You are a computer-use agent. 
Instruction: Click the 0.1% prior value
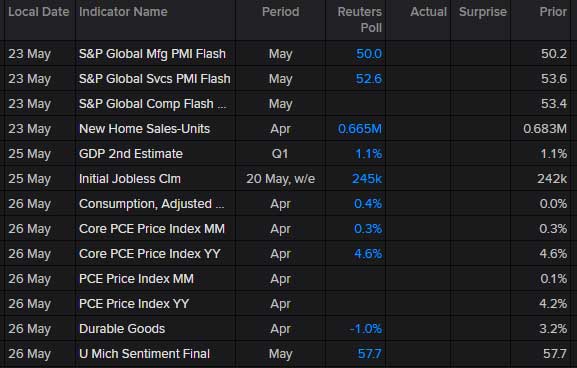(x=553, y=279)
